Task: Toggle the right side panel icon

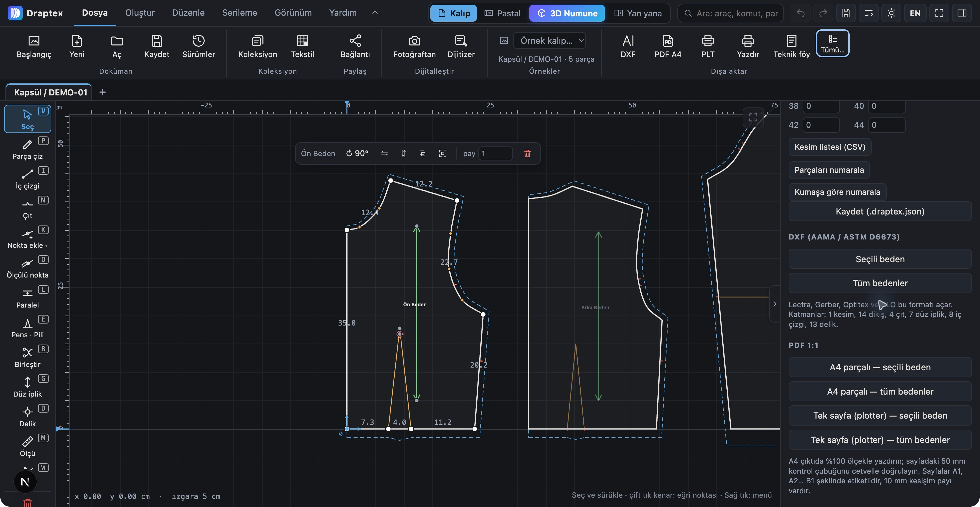Action: [x=962, y=13]
